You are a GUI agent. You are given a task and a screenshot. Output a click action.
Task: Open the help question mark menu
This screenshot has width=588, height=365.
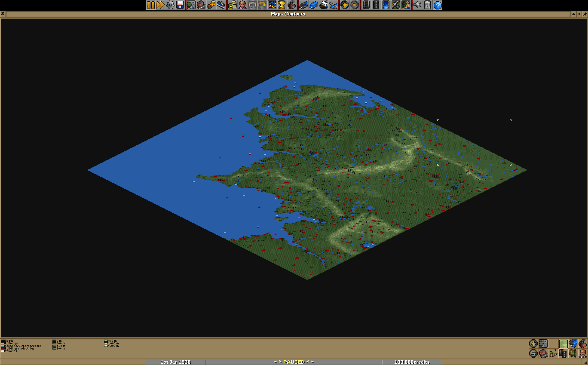pos(437,5)
